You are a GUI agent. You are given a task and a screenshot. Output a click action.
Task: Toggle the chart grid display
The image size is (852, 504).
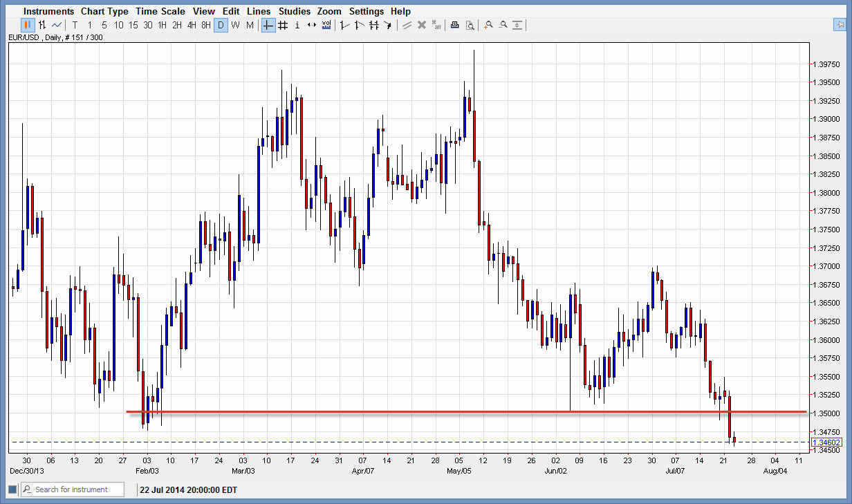point(283,26)
